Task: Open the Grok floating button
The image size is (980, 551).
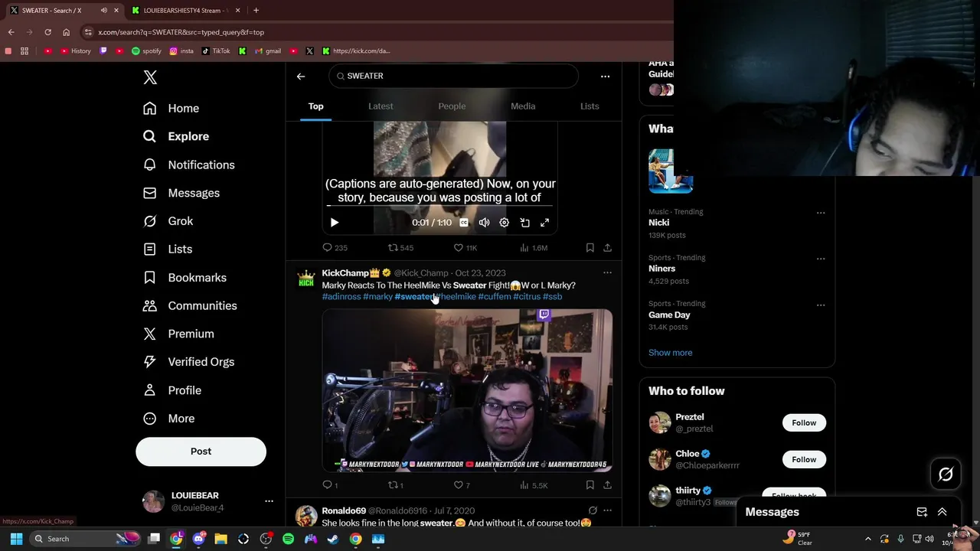Action: [x=946, y=474]
